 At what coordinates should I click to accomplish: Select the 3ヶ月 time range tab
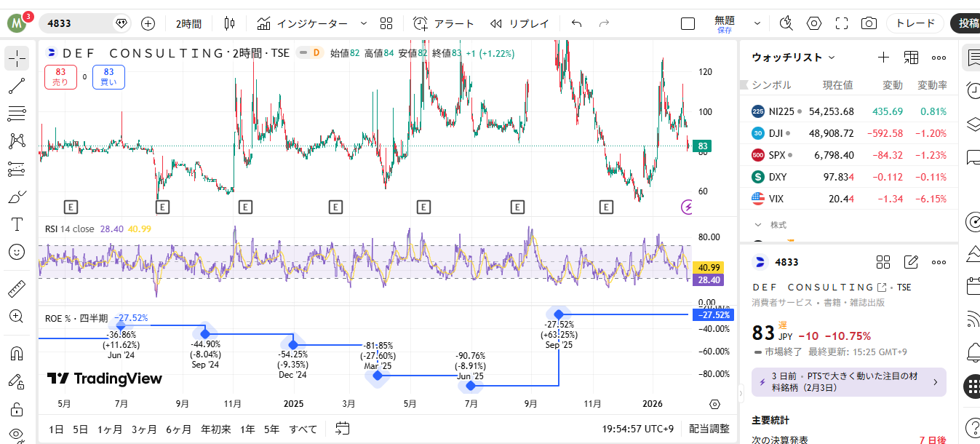pyautogui.click(x=144, y=429)
